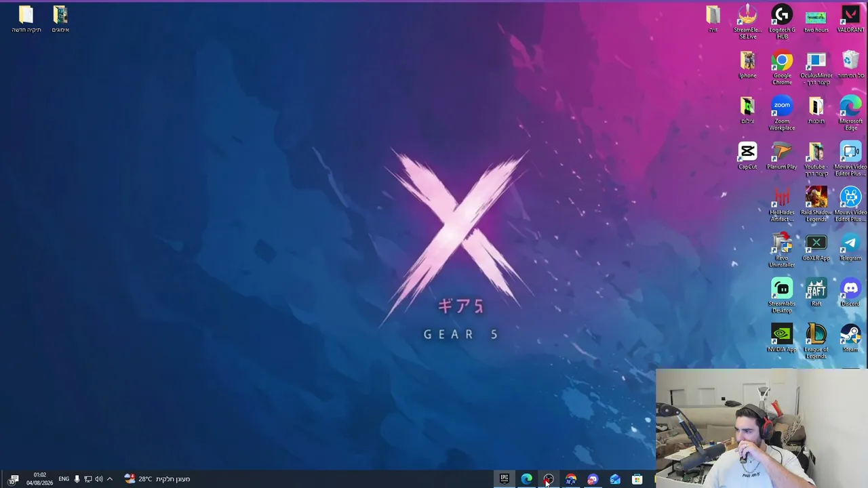868x488 pixels.
Task: Open the StreamElements SE.Live desktop shortcut
Action: coord(747,22)
